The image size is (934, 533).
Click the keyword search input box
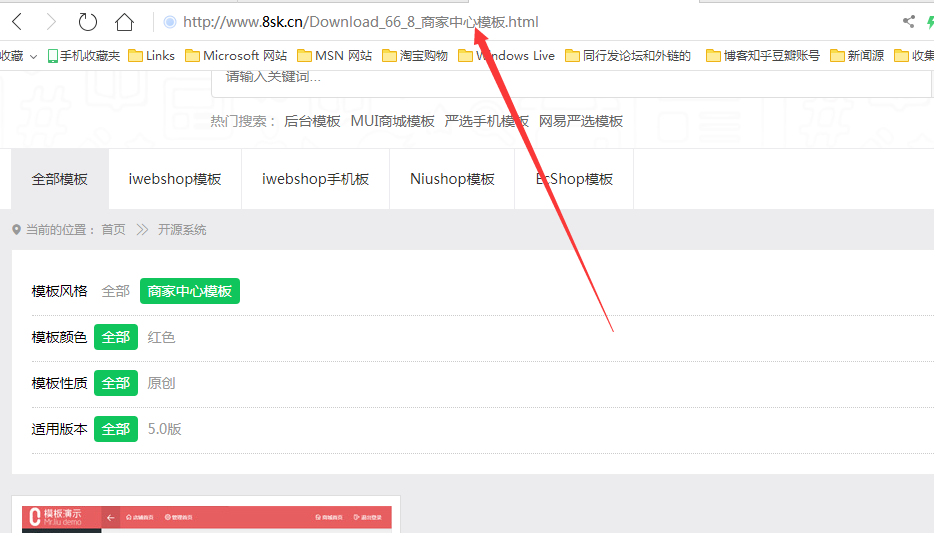click(x=572, y=82)
